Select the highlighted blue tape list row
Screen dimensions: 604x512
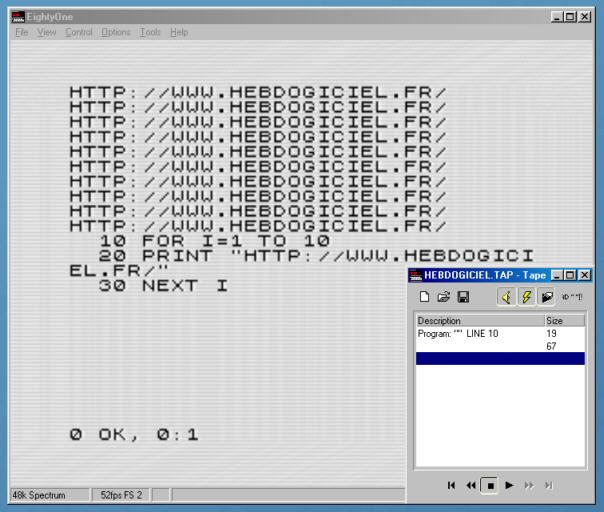pos(500,358)
